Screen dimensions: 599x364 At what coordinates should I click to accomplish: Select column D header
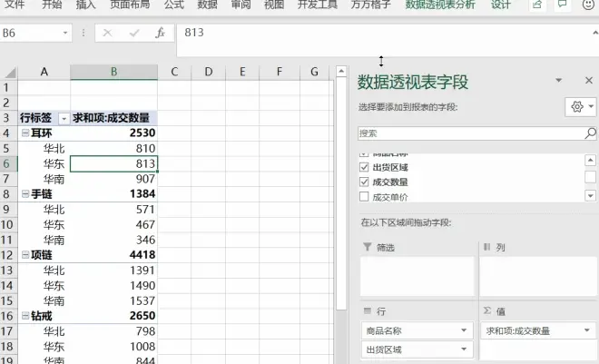[x=208, y=72]
